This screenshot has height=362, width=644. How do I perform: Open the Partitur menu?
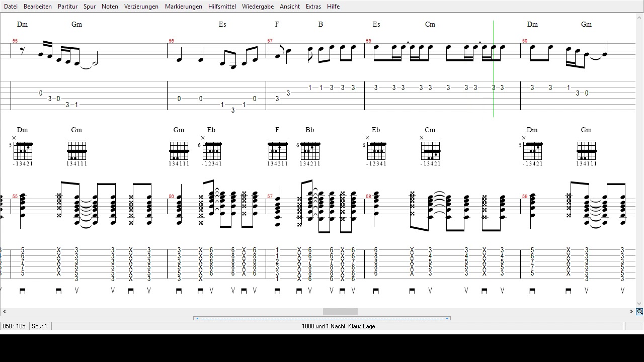67,7
